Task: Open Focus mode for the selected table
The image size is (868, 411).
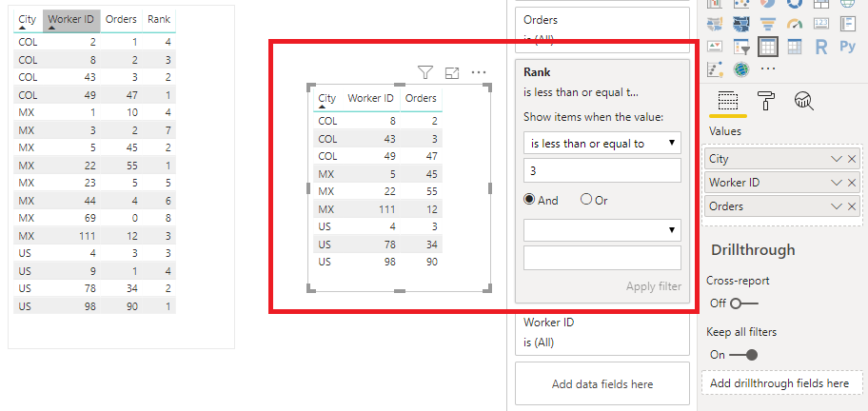Action: 452,72
